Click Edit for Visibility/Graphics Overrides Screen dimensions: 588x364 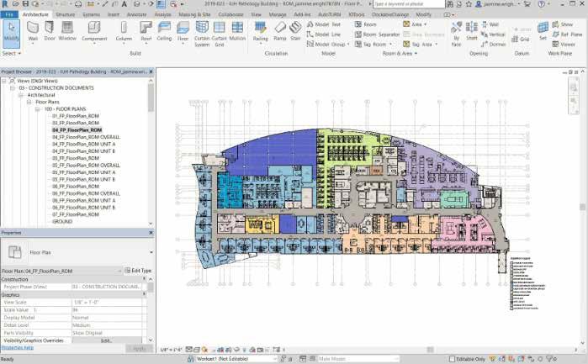pos(107,340)
